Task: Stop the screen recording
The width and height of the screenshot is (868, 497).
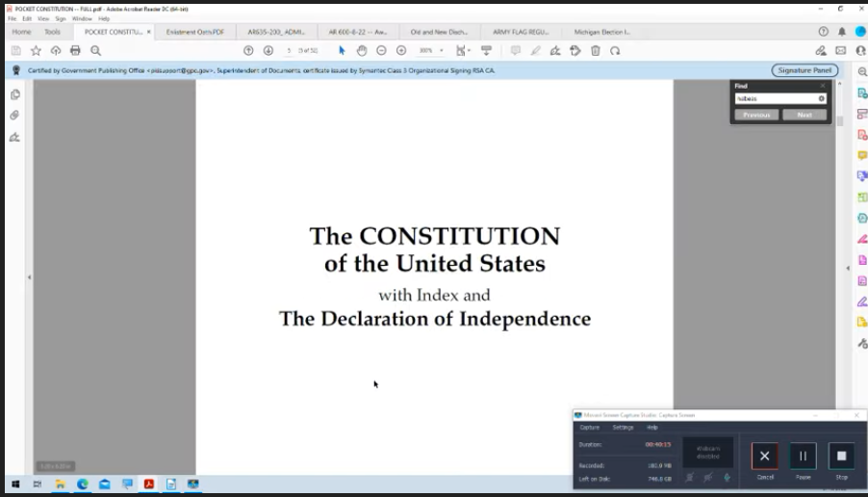Action: 841,456
